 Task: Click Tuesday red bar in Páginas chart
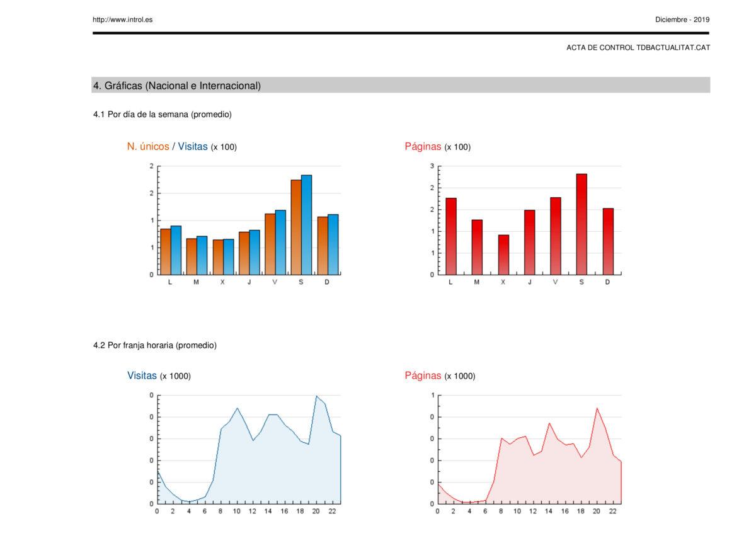[477, 247]
